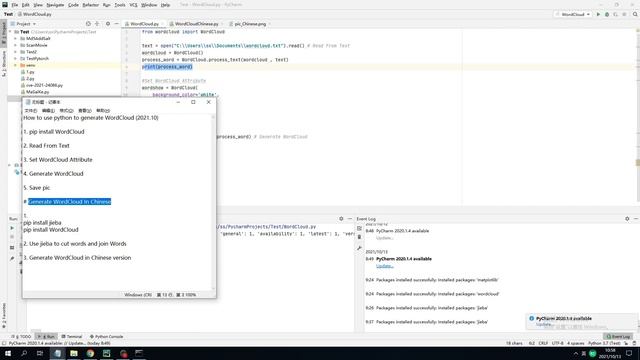The height and width of the screenshot is (360, 640).
Task: Open Windows notification center icon
Action: [629, 353]
